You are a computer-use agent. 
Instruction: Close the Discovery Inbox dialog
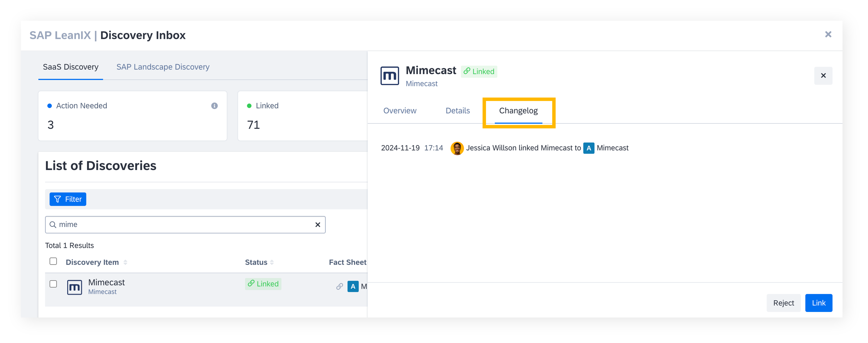coord(828,34)
